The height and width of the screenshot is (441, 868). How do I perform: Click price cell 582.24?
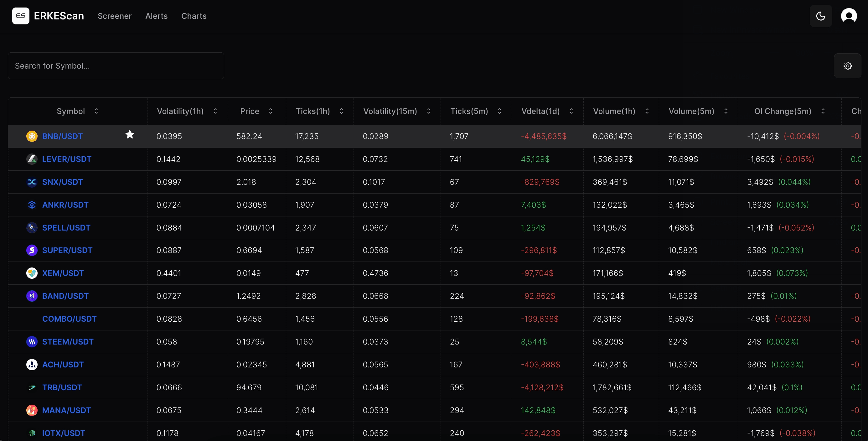click(x=249, y=136)
